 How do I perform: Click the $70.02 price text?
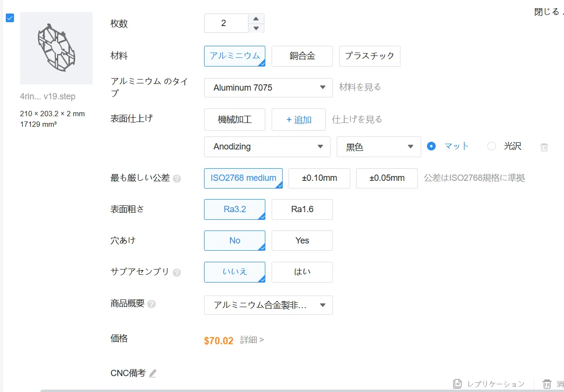click(219, 340)
